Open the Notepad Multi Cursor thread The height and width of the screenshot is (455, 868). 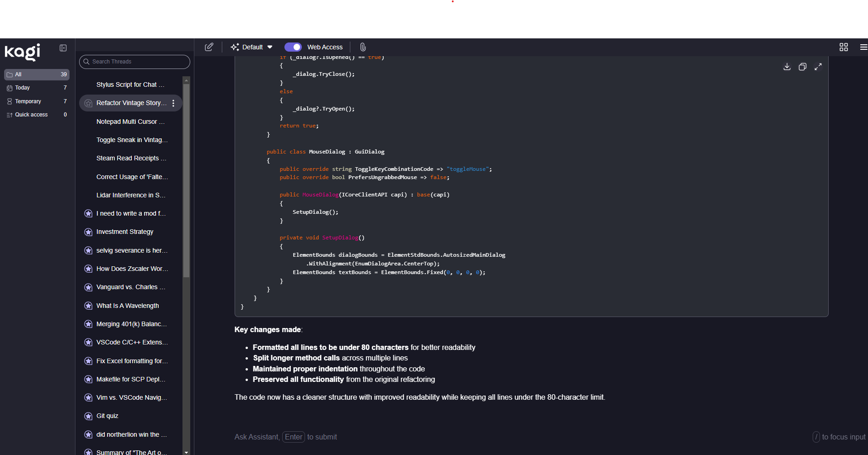tap(130, 122)
